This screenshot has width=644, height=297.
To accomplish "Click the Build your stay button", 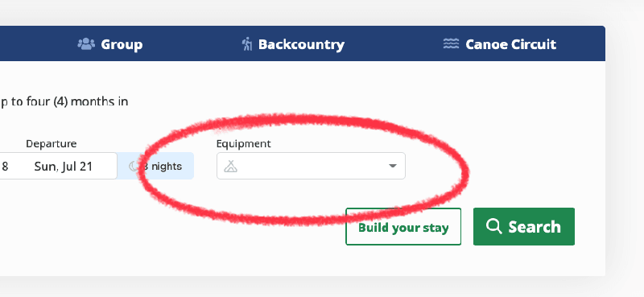I will [x=403, y=227].
